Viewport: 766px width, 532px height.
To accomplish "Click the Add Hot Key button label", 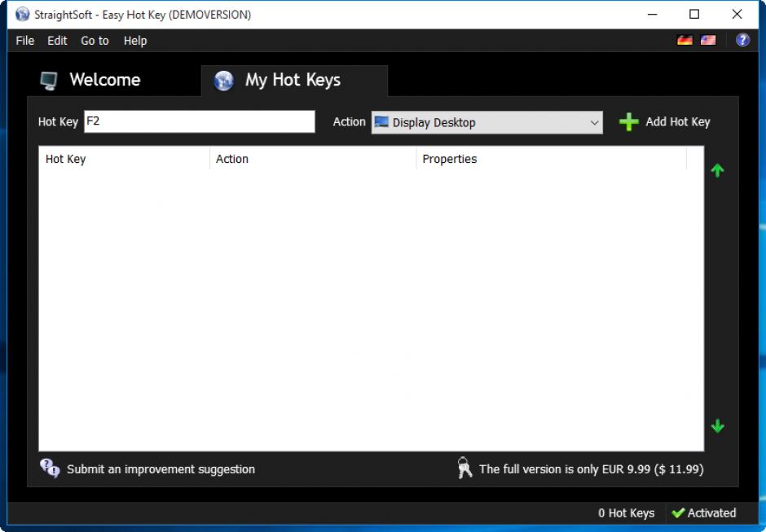I will click(x=677, y=121).
